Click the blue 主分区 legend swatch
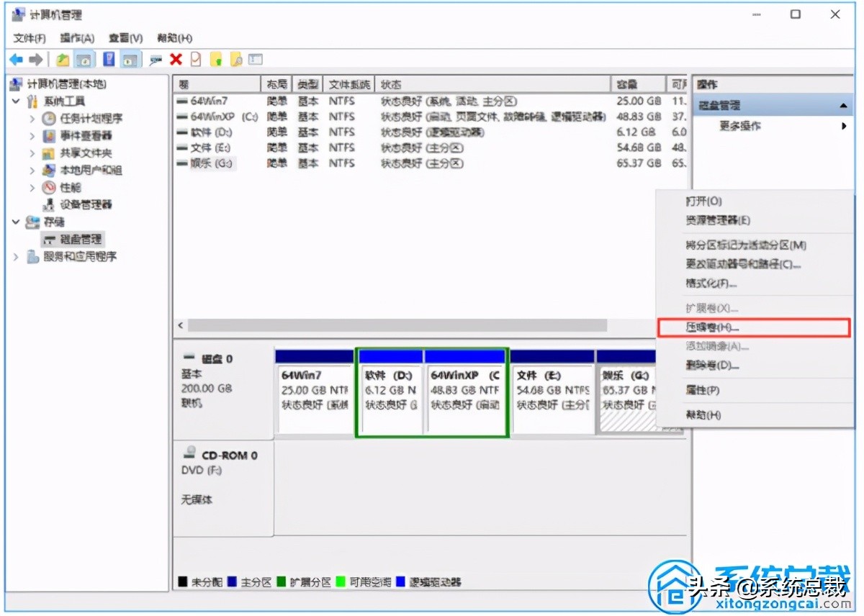Image resolution: width=864 pixels, height=616 pixels. point(230,581)
